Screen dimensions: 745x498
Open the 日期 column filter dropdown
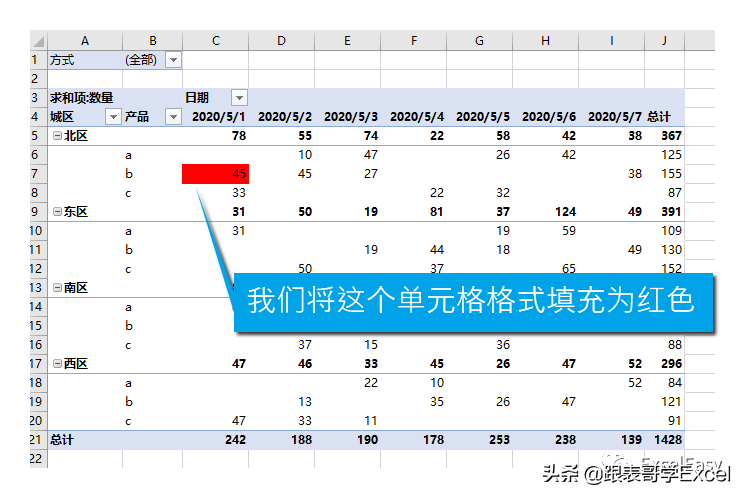click(x=239, y=98)
